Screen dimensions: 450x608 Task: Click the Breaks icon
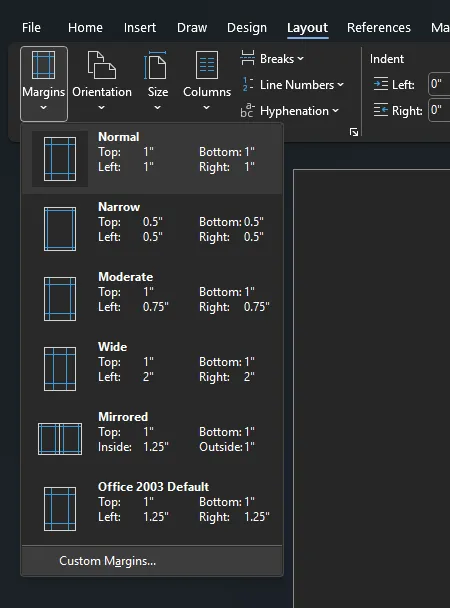[247, 58]
